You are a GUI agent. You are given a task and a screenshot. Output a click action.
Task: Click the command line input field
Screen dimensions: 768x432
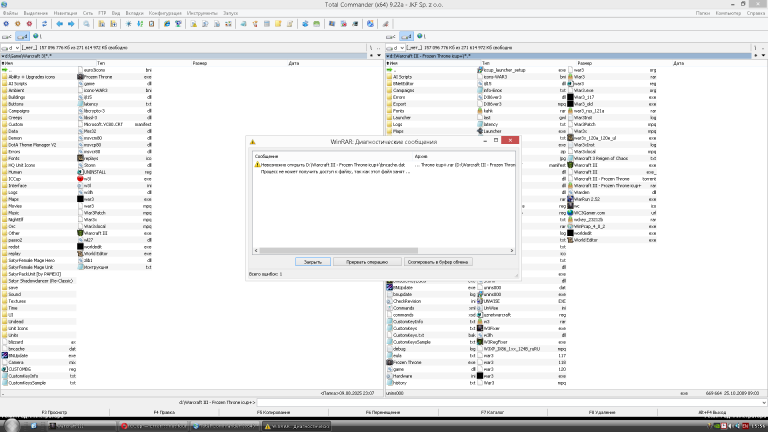point(508,403)
